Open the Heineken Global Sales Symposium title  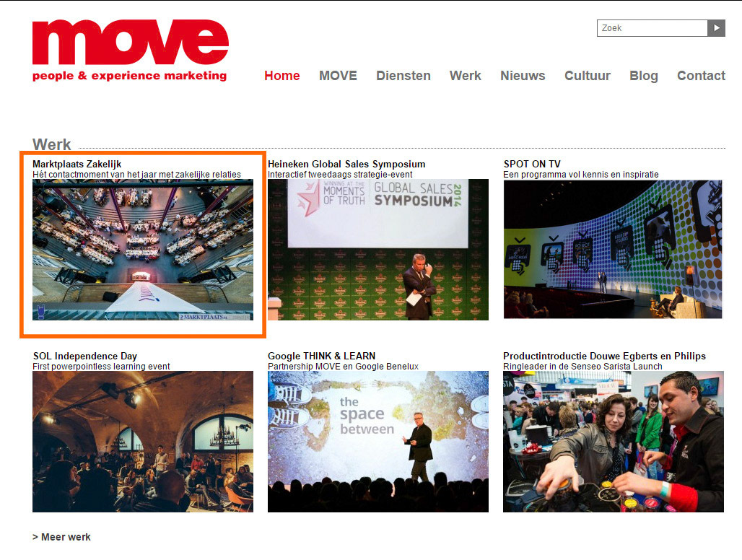[x=346, y=164]
